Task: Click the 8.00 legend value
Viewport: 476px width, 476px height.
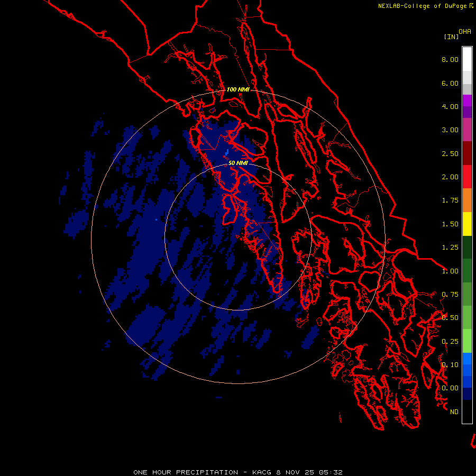Action: point(450,59)
